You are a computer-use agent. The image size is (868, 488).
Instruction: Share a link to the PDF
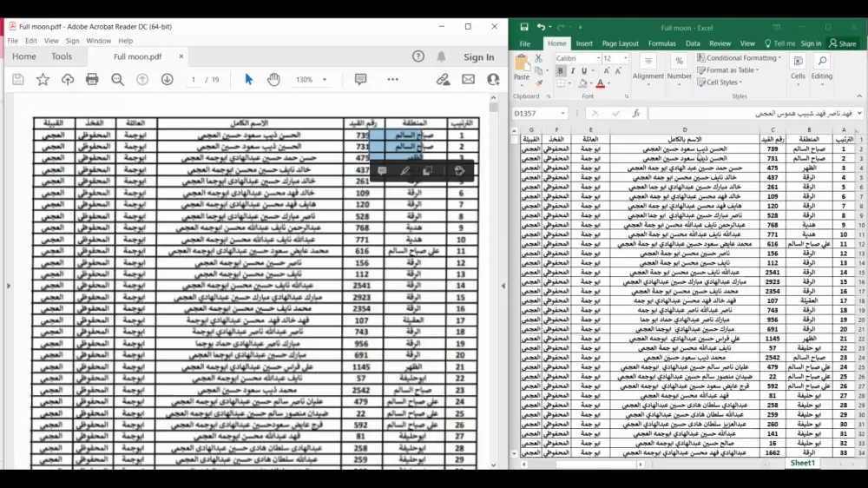[443, 80]
